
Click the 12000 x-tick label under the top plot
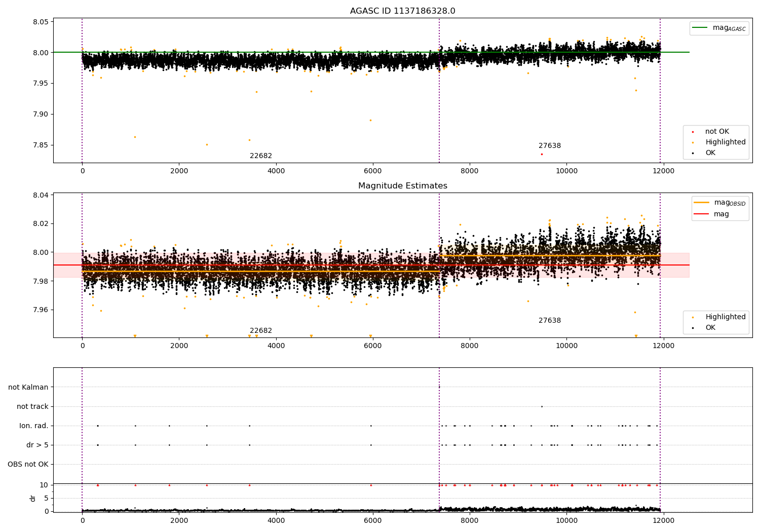pyautogui.click(x=664, y=171)
